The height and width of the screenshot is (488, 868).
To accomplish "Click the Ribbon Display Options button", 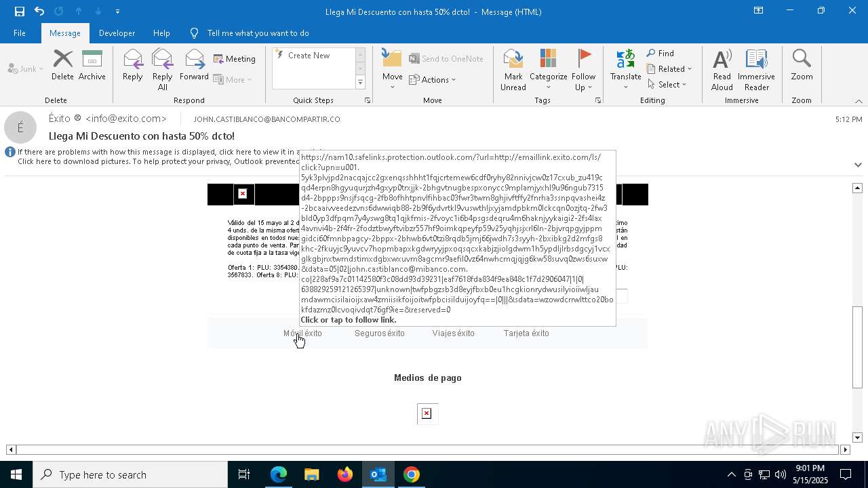I will coord(758,11).
